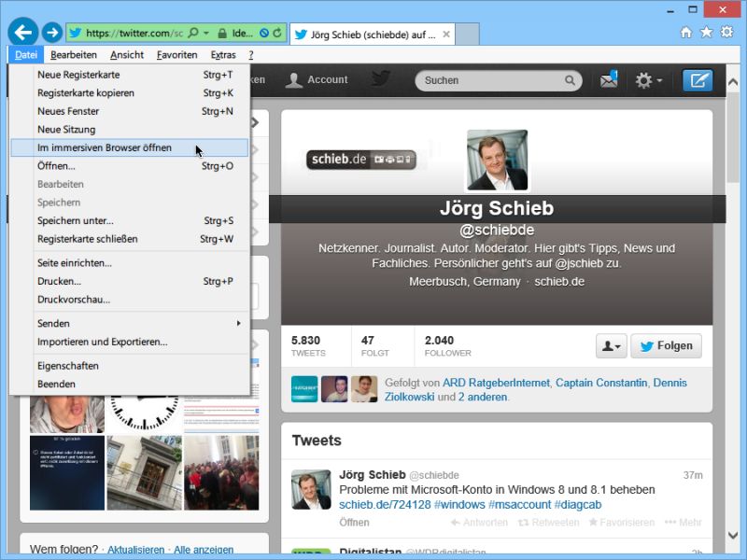Viewport: 747px width, 560px height.
Task: Select Seite einrichten... entry
Action: click(x=130, y=263)
